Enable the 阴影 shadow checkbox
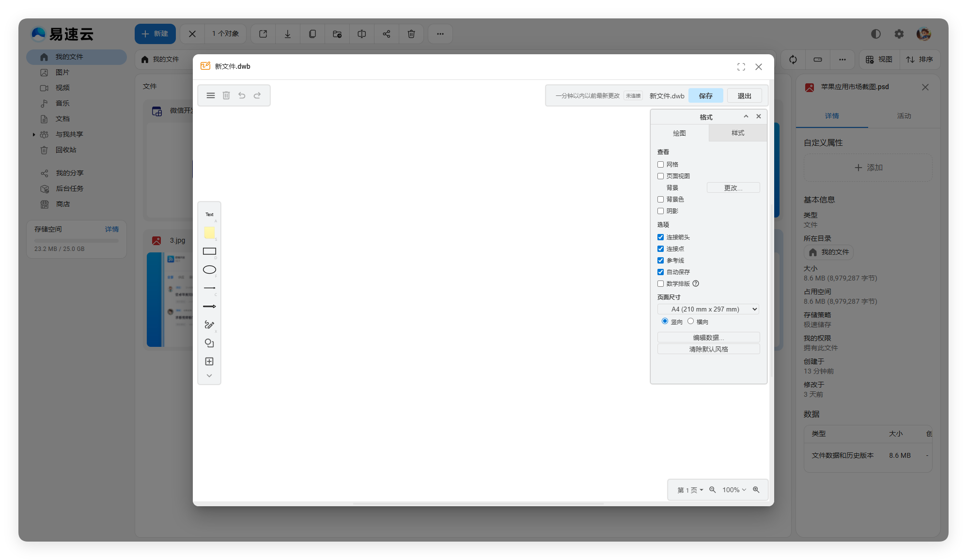 pyautogui.click(x=660, y=211)
